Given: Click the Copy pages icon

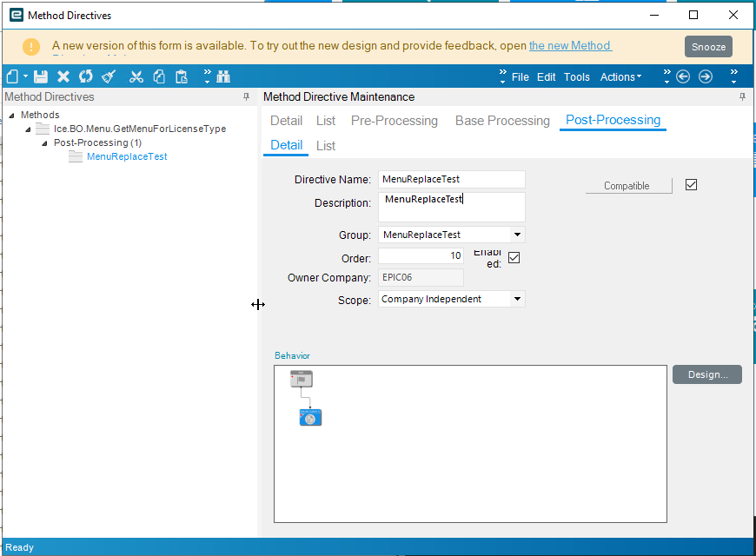Looking at the screenshot, I should [x=159, y=76].
